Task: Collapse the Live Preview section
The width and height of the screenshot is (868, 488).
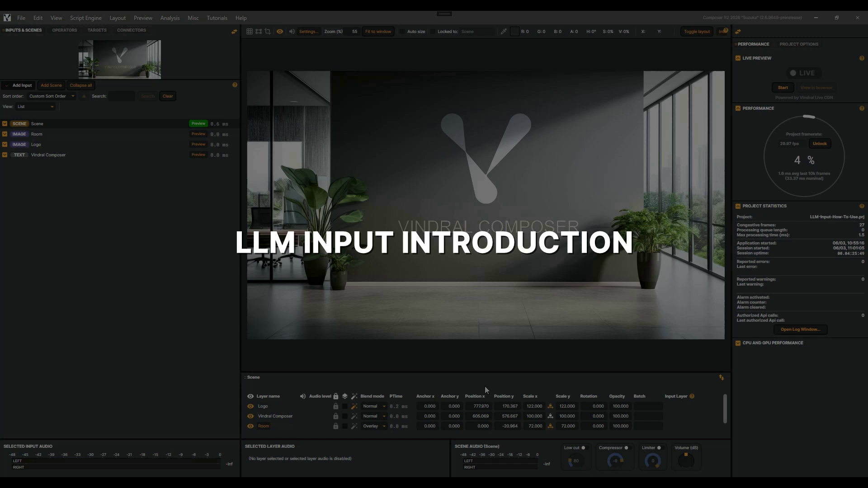Action: tap(738, 58)
